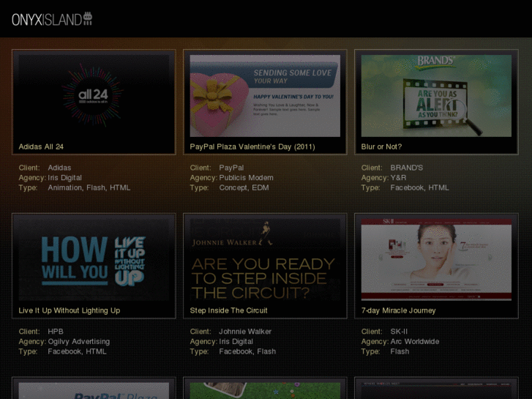Open the green grass project thumbnail
532x399 pixels.
(x=265, y=391)
